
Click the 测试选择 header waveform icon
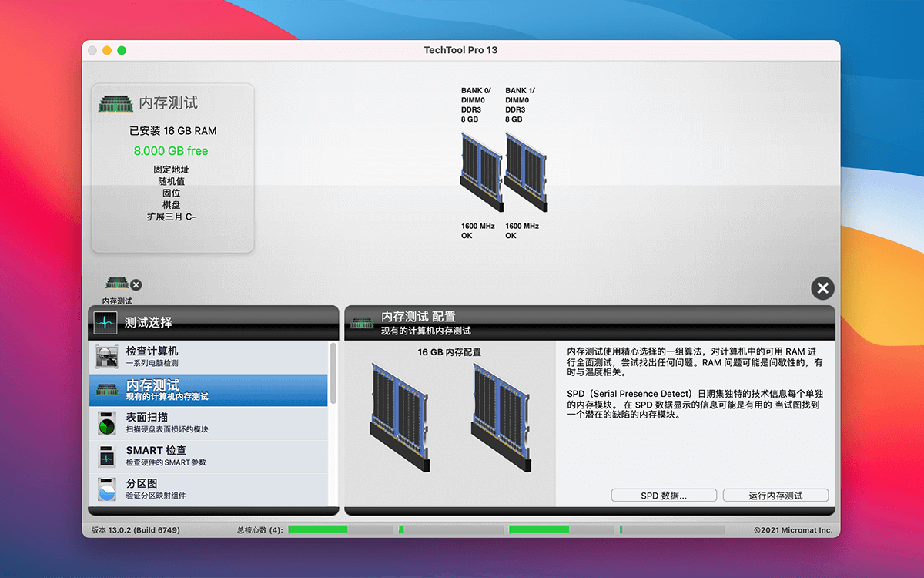(x=105, y=322)
